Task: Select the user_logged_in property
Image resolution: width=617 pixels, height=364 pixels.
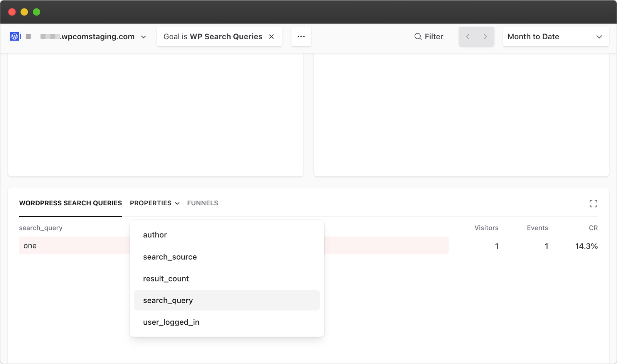Action: tap(171, 322)
